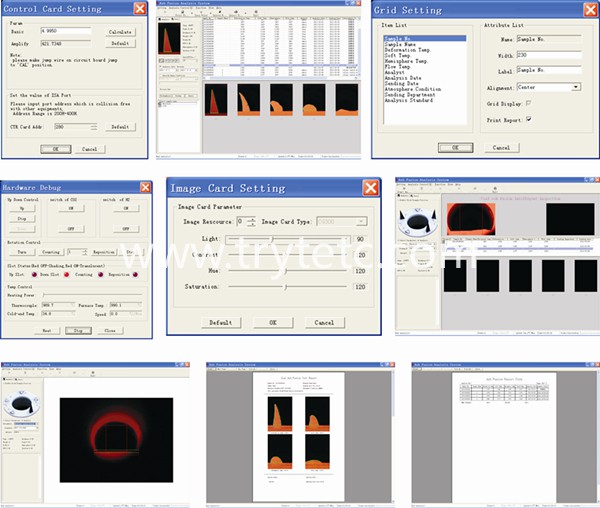
Task: Cancel the Grid Setting dialog
Action: click(x=501, y=148)
